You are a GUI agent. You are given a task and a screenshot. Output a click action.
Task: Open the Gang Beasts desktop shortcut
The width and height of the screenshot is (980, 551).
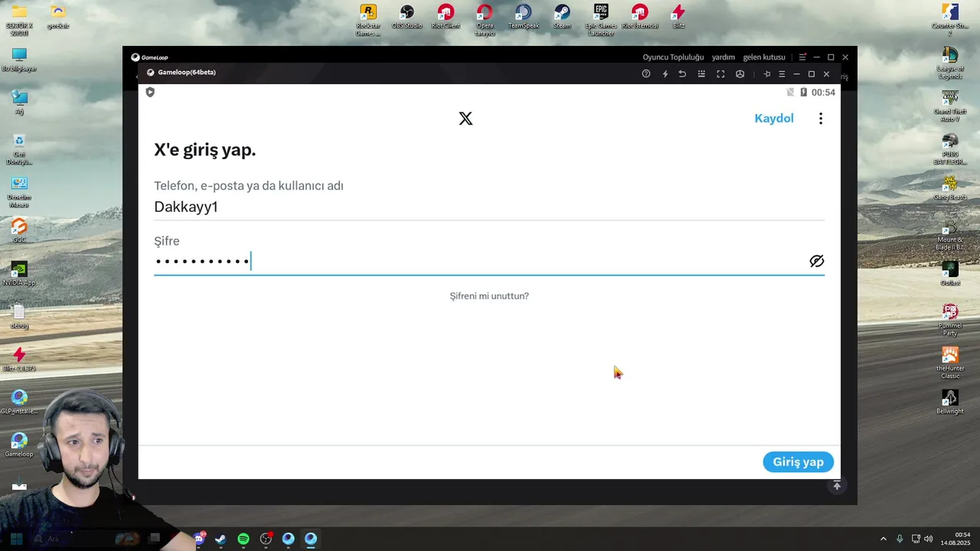click(950, 188)
